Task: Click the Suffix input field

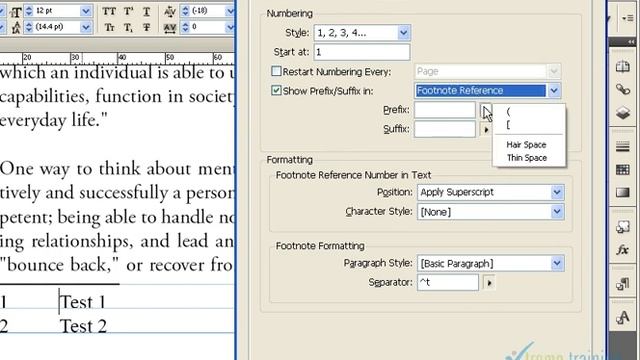Action: coord(445,129)
